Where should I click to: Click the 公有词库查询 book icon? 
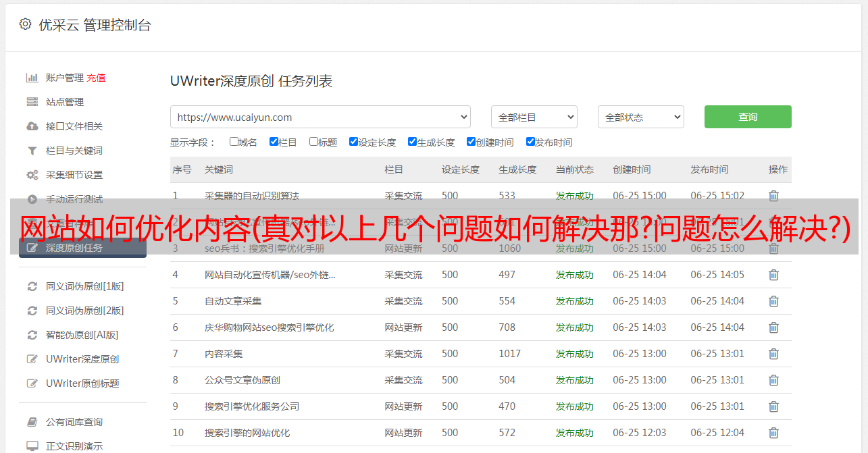(x=32, y=422)
